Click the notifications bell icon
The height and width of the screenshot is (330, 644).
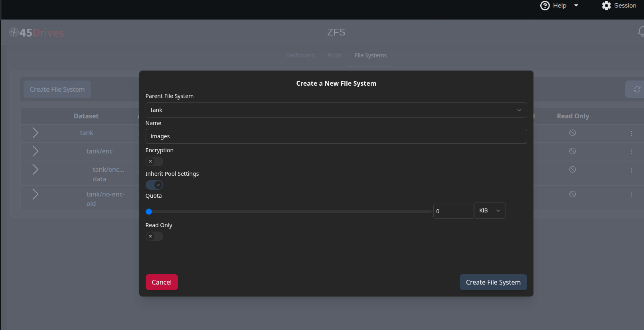640,31
